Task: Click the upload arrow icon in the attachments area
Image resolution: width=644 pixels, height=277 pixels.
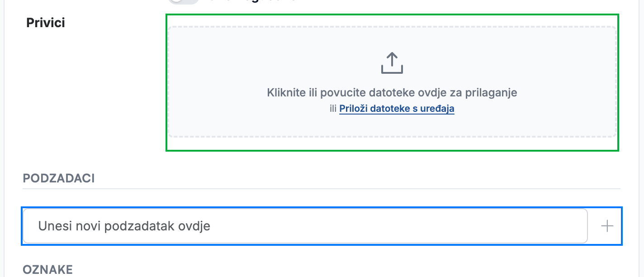Action: click(x=392, y=63)
